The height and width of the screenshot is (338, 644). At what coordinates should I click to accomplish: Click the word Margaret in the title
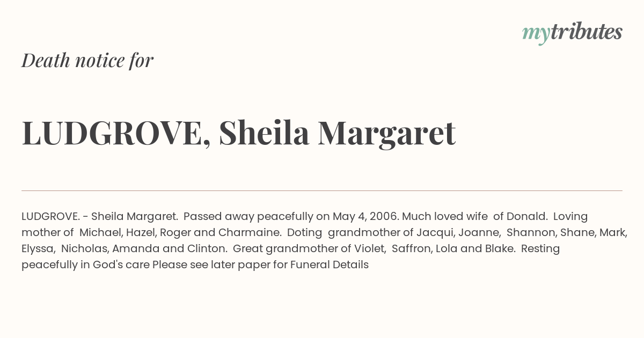click(386, 134)
